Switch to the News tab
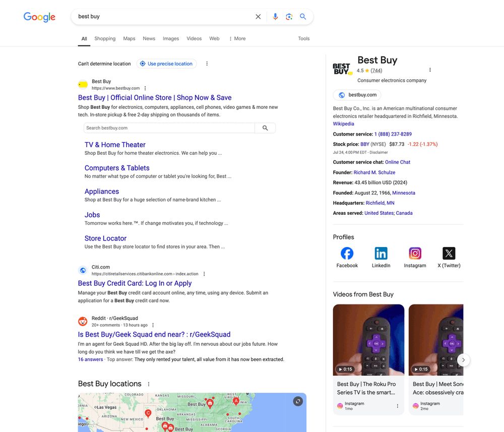Image resolution: width=504 pixels, height=432 pixels. [149, 39]
